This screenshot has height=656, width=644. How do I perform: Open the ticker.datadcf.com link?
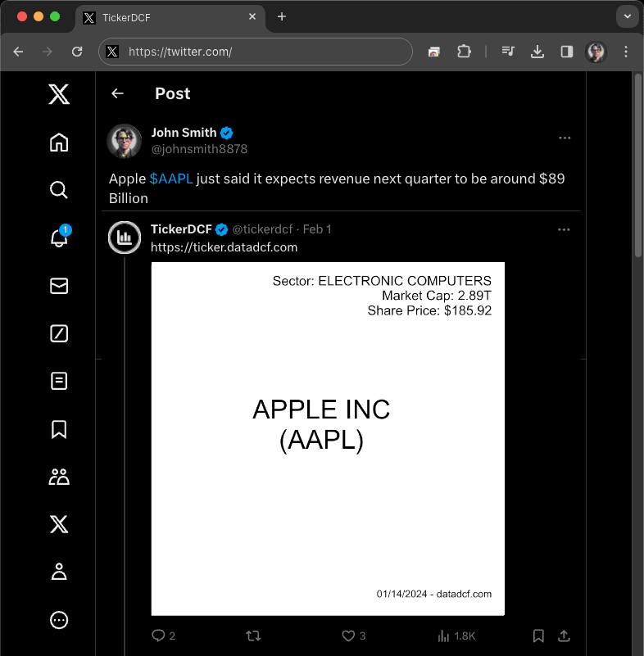point(224,247)
